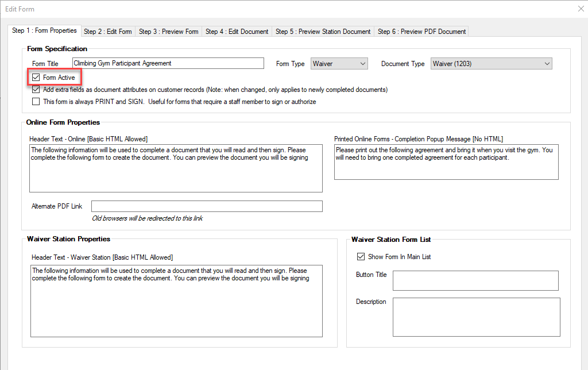The height and width of the screenshot is (370, 588).
Task: Click the Waiver Station Form List heading
Action: coord(391,240)
